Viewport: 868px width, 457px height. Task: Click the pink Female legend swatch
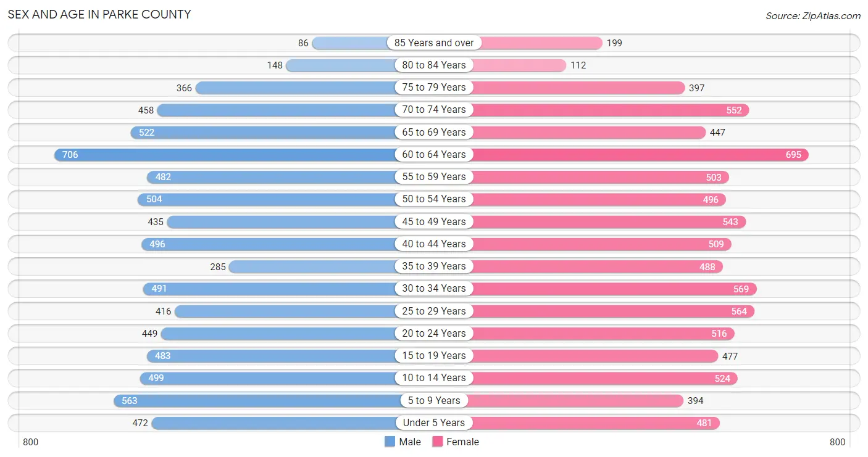[438, 442]
